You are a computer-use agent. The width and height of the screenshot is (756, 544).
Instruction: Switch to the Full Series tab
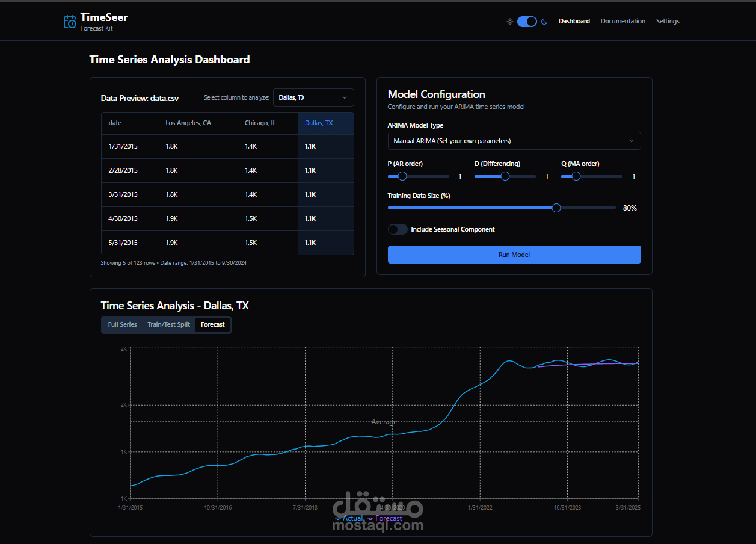(x=122, y=324)
